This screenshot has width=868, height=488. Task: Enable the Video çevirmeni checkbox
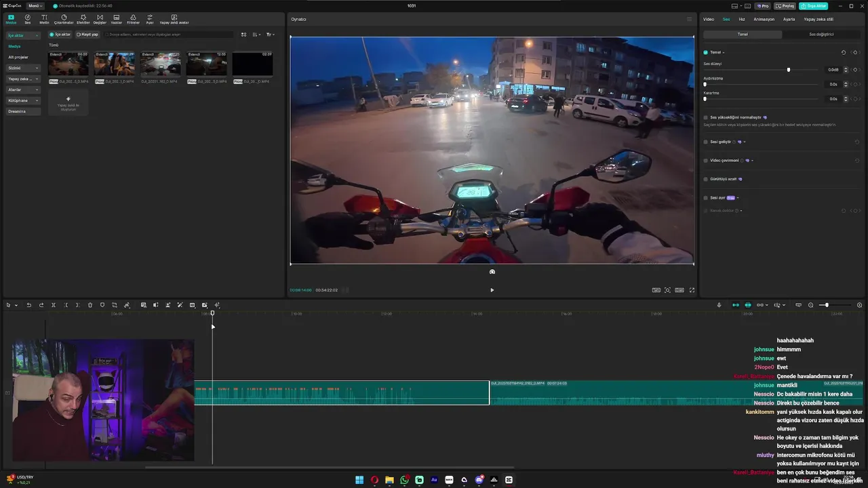[706, 161]
